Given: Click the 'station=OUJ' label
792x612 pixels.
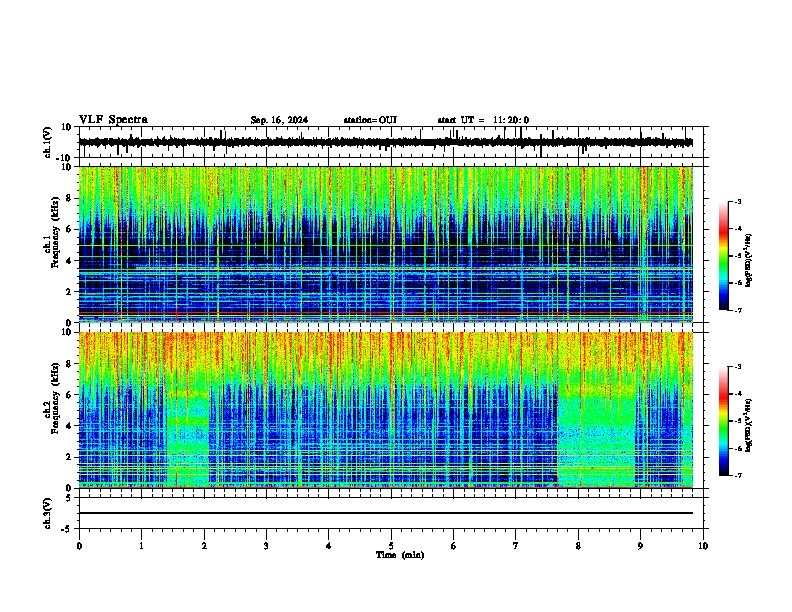Looking at the screenshot, I should (x=370, y=120).
